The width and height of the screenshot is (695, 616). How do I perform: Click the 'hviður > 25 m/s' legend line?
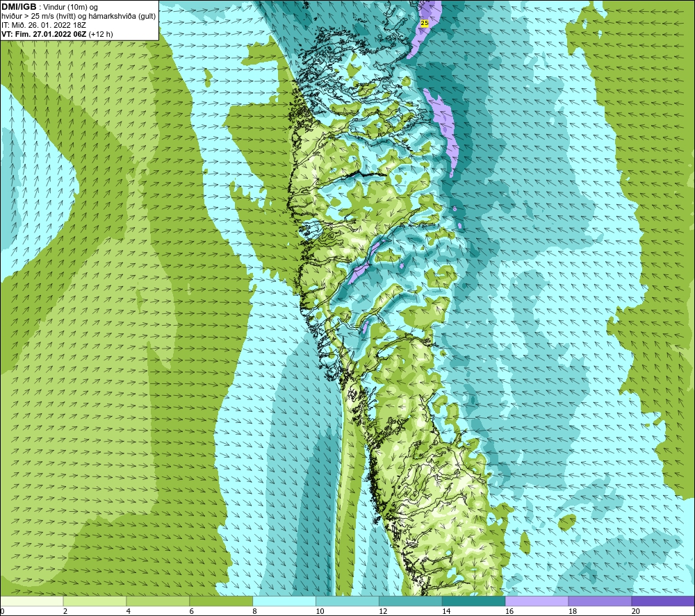[x=79, y=17]
